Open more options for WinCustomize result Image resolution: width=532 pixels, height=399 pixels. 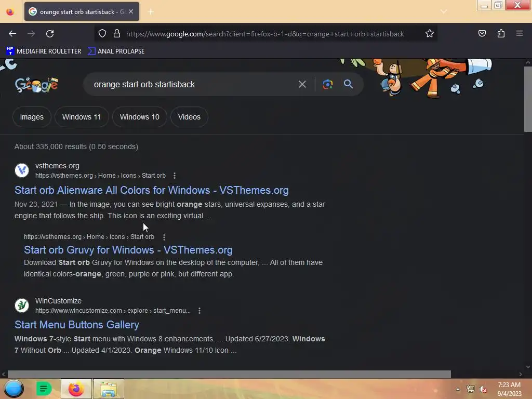(x=199, y=311)
